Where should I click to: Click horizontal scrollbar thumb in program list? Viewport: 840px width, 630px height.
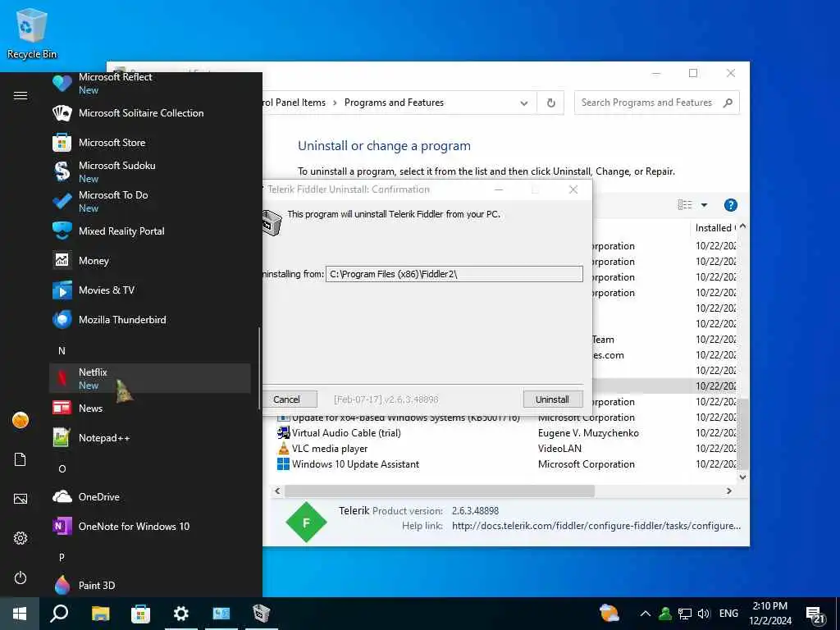[x=440, y=491]
